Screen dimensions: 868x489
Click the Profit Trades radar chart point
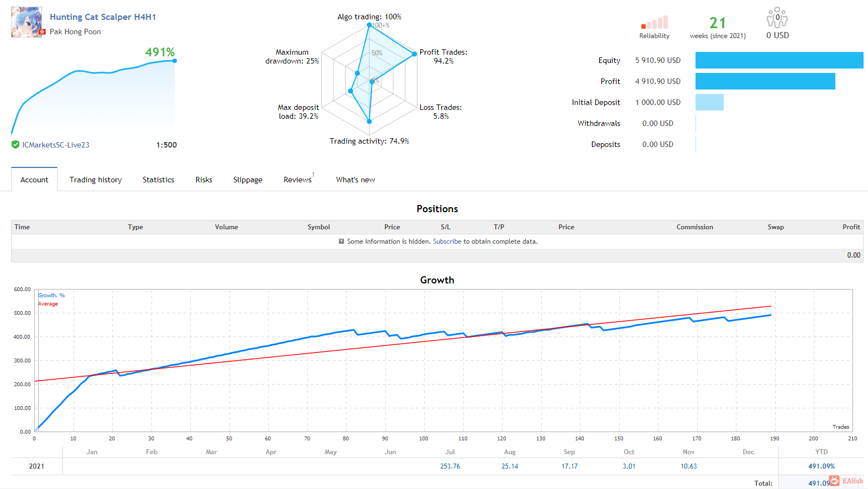point(415,54)
